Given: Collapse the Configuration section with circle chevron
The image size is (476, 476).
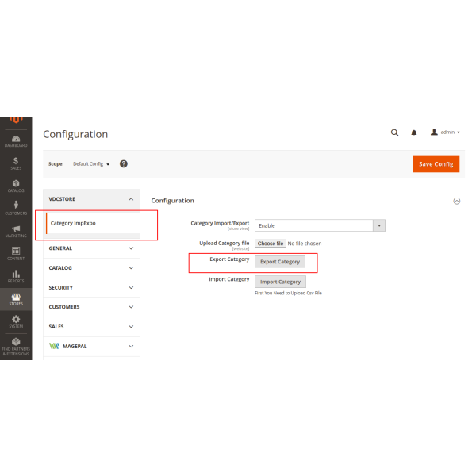Looking at the screenshot, I should point(456,201).
